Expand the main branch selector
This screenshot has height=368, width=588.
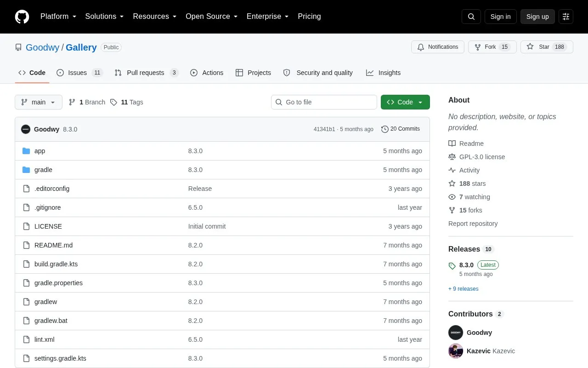click(39, 102)
